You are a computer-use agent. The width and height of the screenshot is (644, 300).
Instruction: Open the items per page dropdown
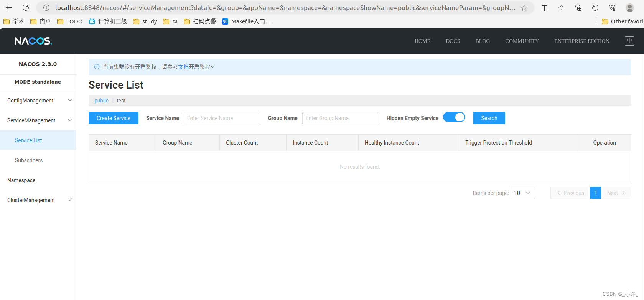coord(523,193)
